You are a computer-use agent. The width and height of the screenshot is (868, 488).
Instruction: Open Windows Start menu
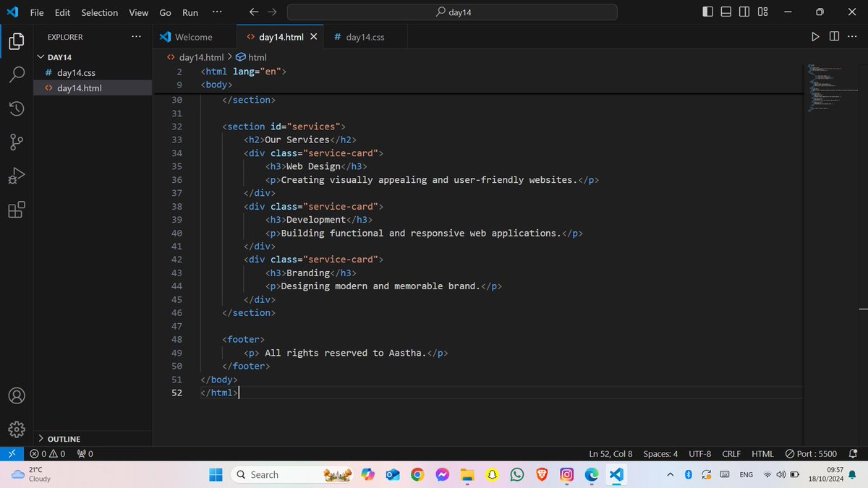pyautogui.click(x=216, y=474)
